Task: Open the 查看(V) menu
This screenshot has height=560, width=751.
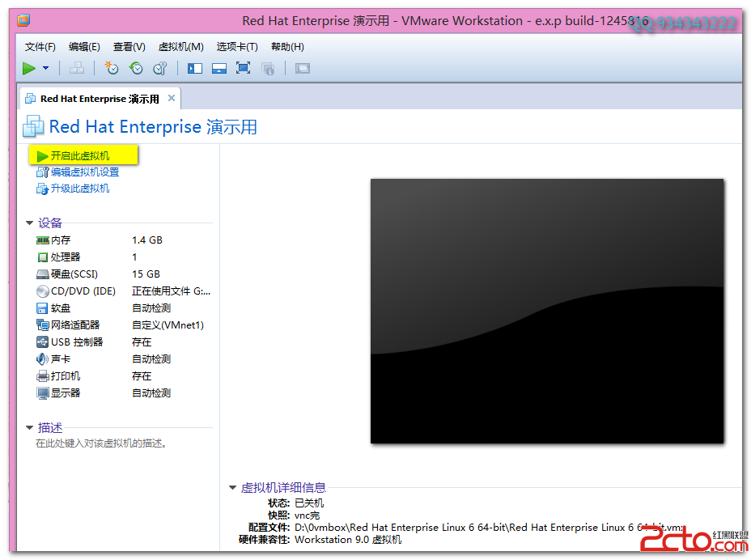Action: click(129, 47)
